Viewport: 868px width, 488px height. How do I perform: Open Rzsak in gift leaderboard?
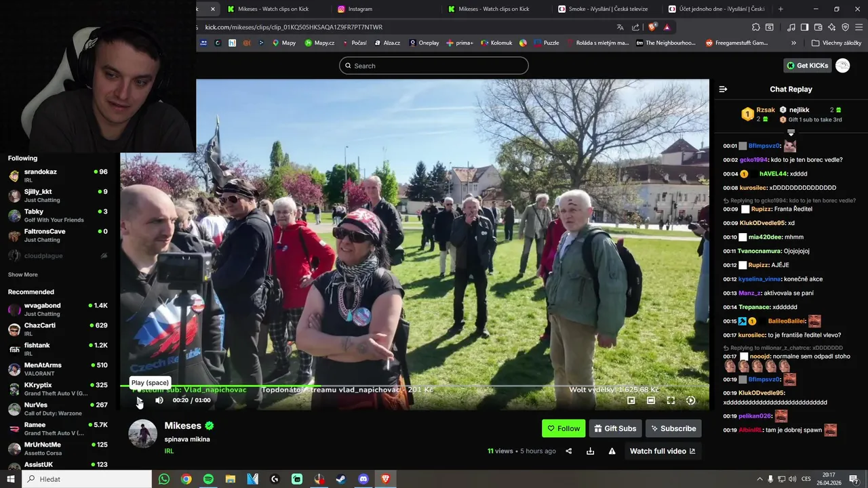766,110
